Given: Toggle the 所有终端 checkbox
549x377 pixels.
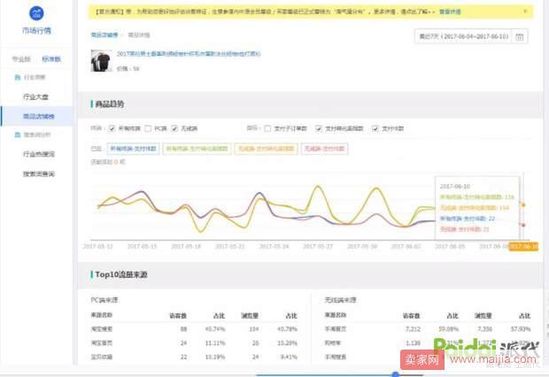Looking at the screenshot, I should tap(111, 128).
